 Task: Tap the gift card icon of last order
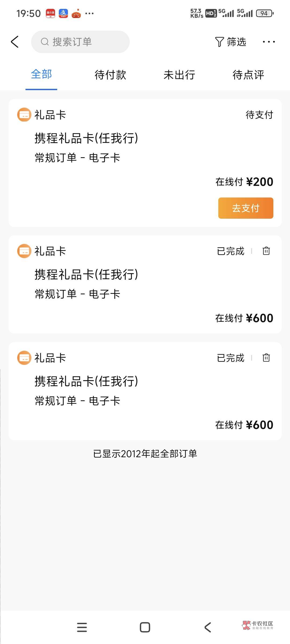24,358
